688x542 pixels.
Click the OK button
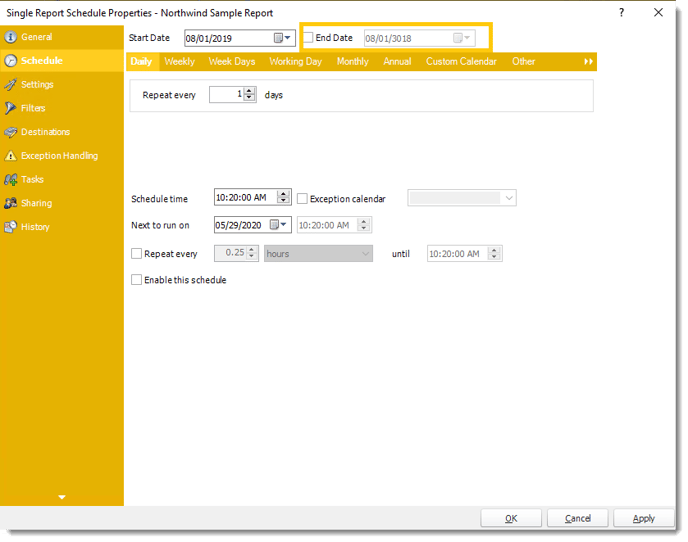(x=511, y=518)
